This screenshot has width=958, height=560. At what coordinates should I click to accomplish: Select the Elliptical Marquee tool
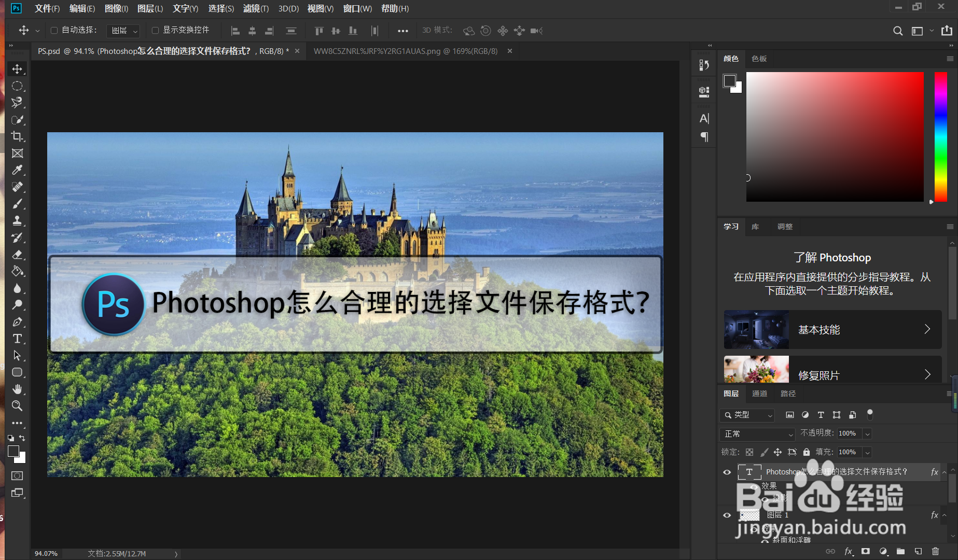(17, 86)
